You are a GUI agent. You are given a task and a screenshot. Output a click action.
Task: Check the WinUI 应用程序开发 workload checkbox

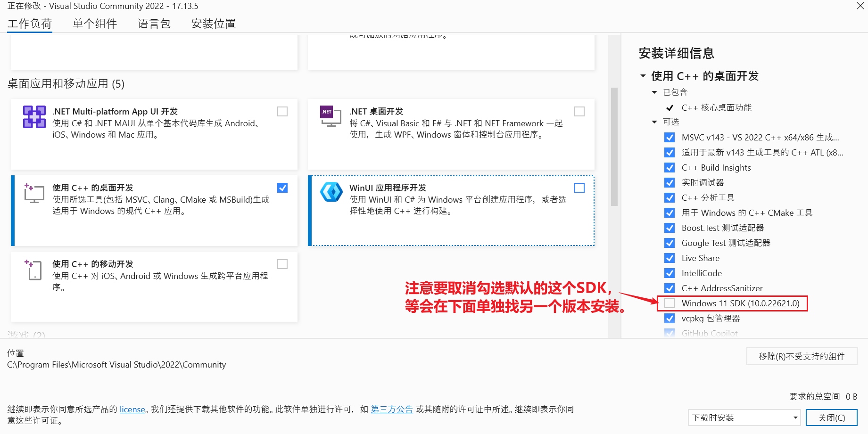click(x=579, y=188)
